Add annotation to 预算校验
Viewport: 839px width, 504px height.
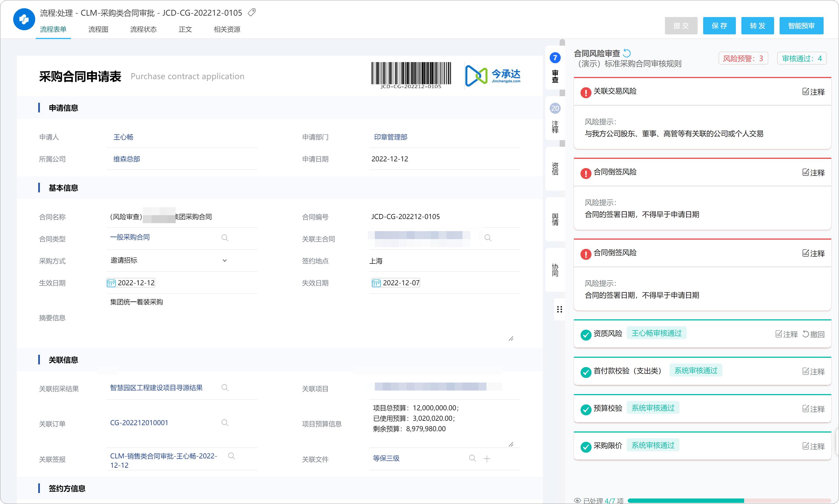coord(813,409)
